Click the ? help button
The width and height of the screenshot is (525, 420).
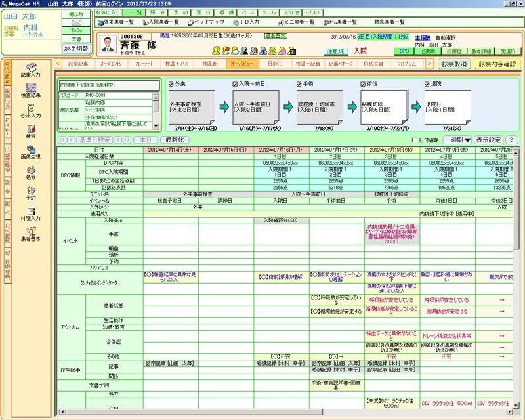pos(511,140)
